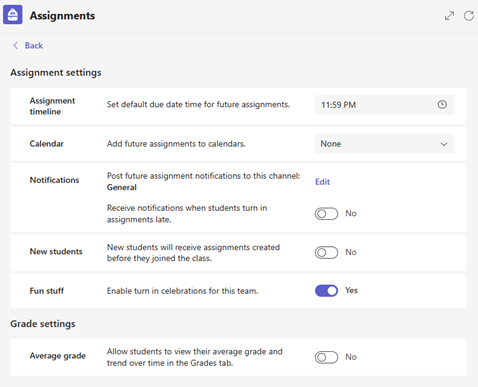Screen dimensions: 478x387
Task: Toggle late turn-in notifications switch
Action: click(x=326, y=214)
